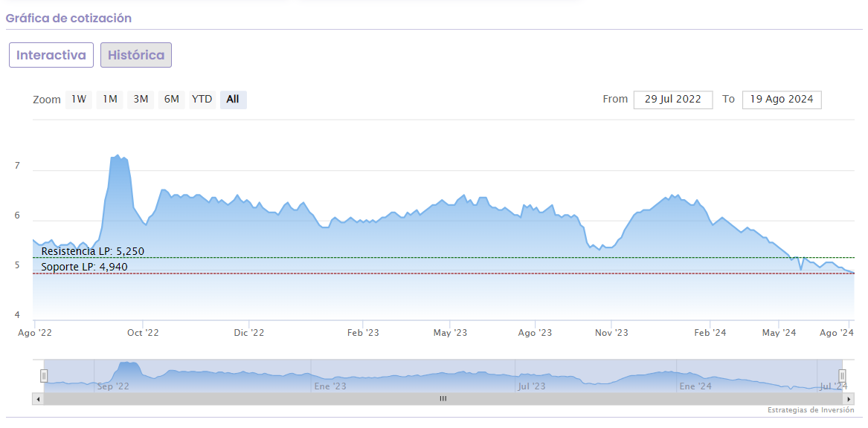The width and height of the screenshot is (868, 428).
Task: Click the Feb '24 axis label
Action: click(710, 333)
